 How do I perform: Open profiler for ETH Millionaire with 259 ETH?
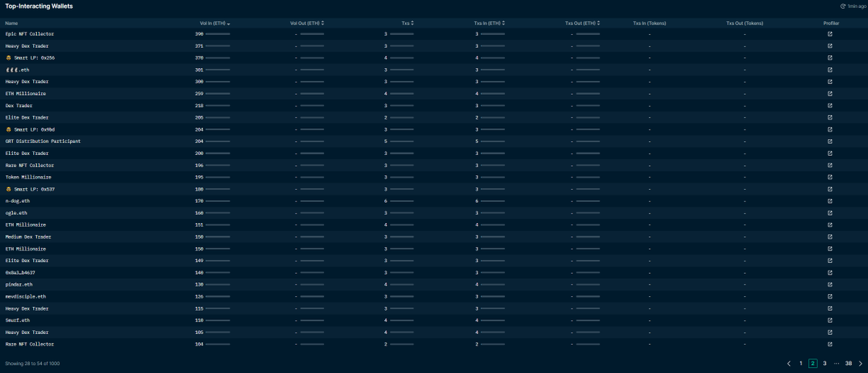pos(830,93)
